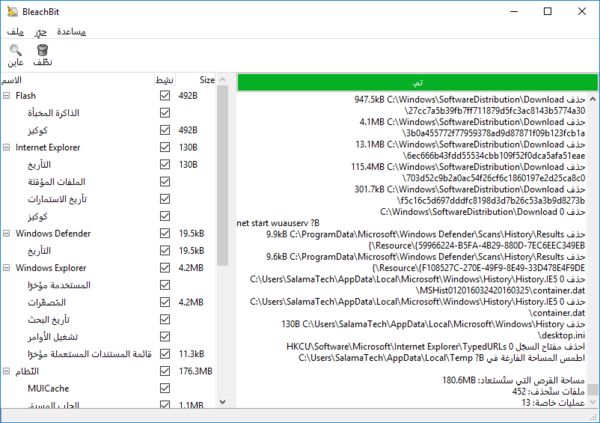Viewport: 600px width, 423px height.
Task: Minimize the BleachBit window
Action: point(514,11)
